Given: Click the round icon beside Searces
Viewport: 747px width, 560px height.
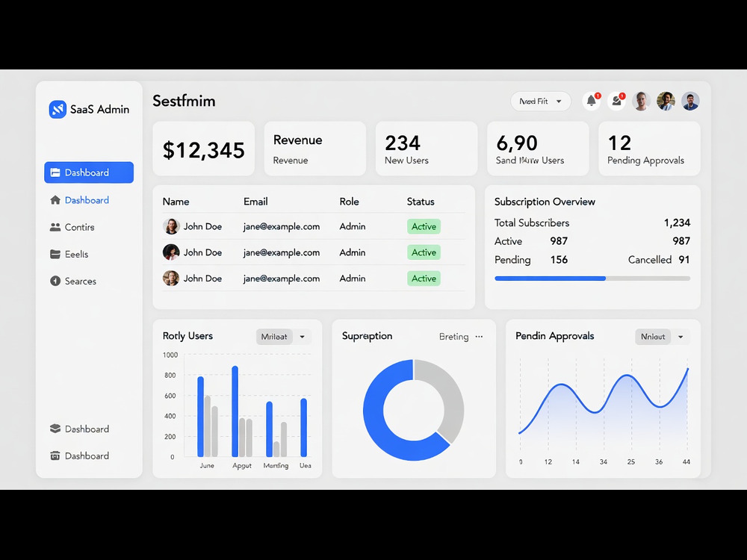Looking at the screenshot, I should point(55,281).
